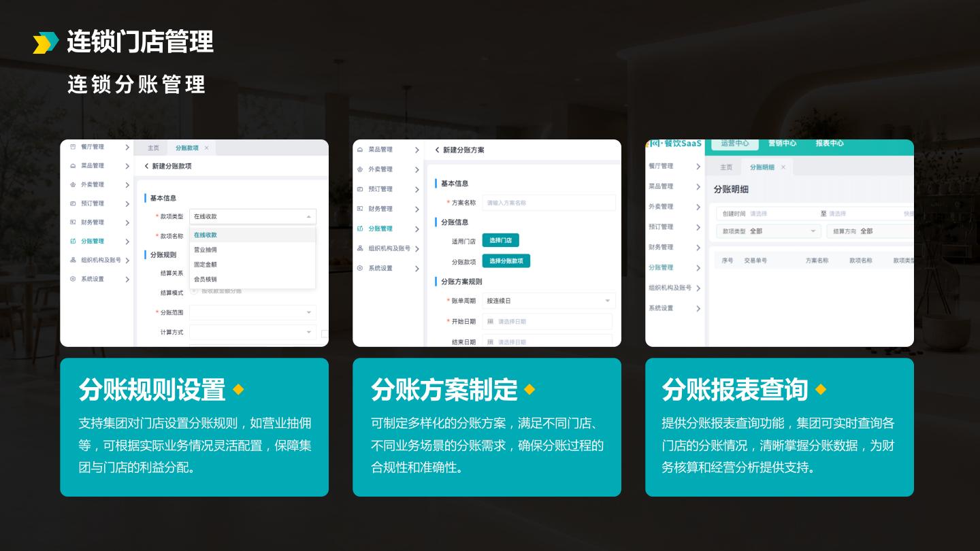The image size is (980, 551).
Task: Click 菜品管理 icon in 新建分账款项 screenshot sidebar
Action: pyautogui.click(x=73, y=166)
